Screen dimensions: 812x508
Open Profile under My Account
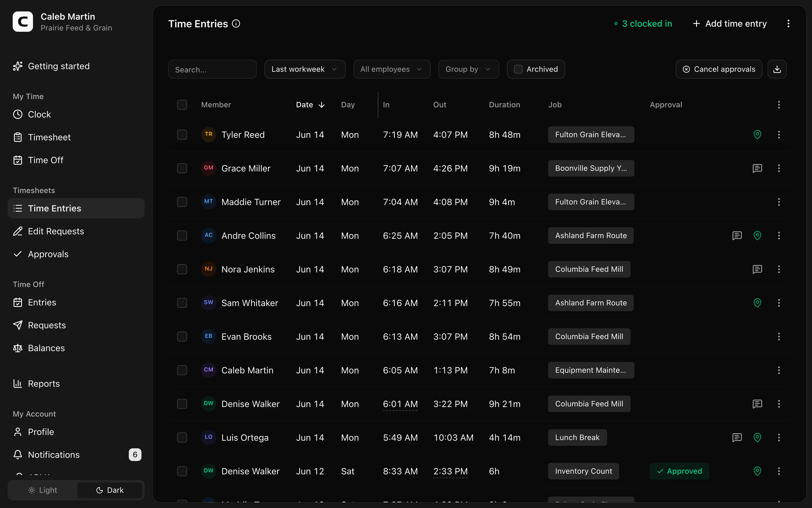[x=76, y=432]
